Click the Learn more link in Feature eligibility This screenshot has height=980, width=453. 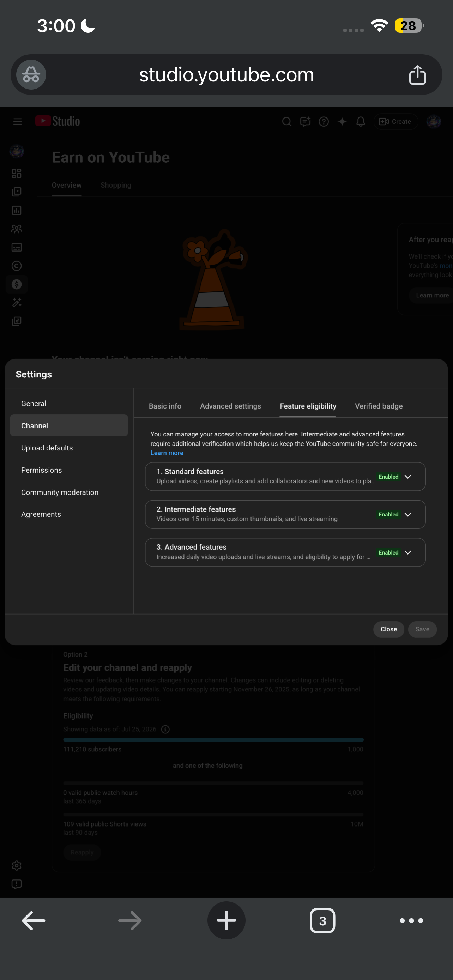point(167,453)
